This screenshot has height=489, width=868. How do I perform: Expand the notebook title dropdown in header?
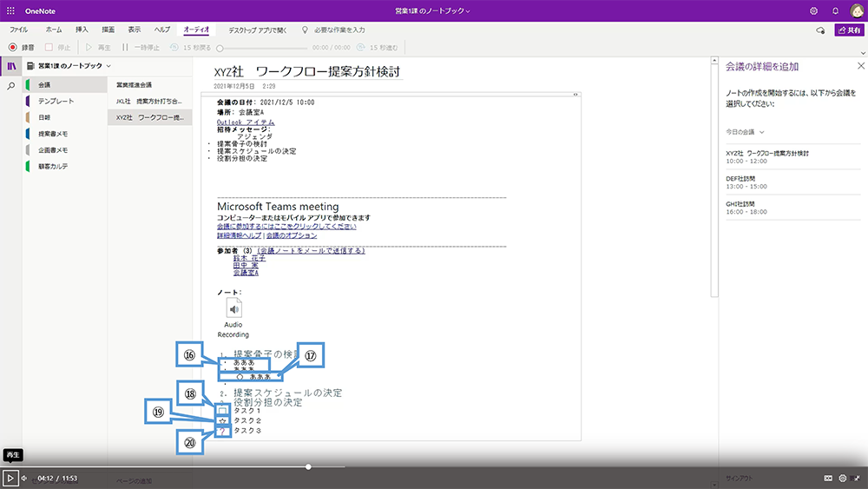click(432, 10)
